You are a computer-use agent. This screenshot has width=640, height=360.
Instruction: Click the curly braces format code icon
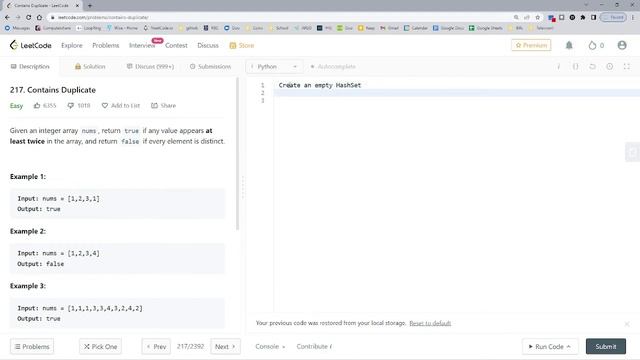pyautogui.click(x=576, y=67)
